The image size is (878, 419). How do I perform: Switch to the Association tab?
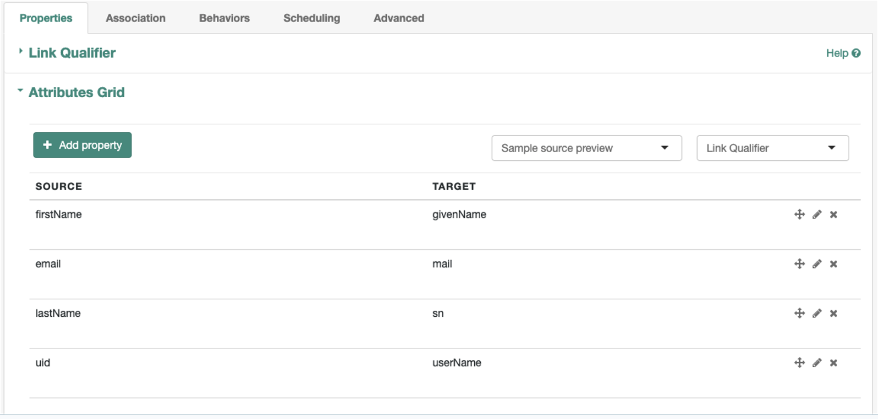tap(136, 18)
